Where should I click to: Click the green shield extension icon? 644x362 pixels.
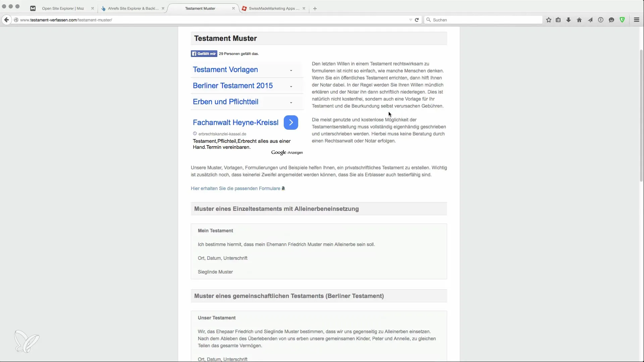point(622,20)
